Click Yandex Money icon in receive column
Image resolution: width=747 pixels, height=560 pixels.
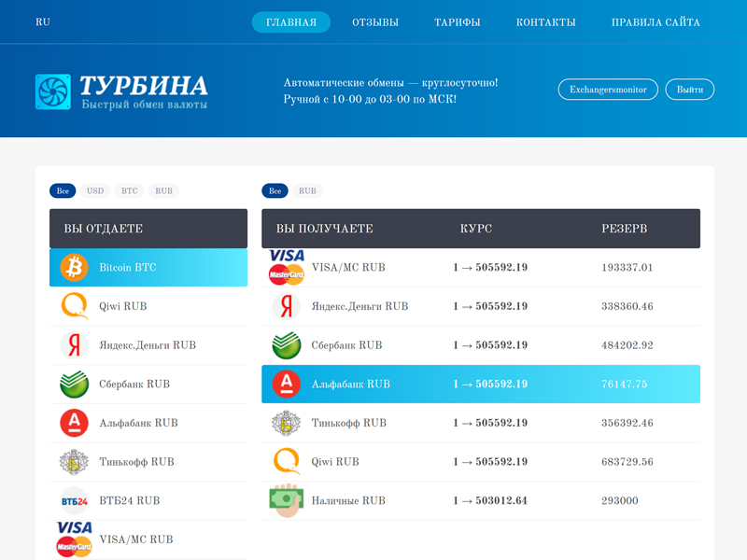[x=287, y=306]
